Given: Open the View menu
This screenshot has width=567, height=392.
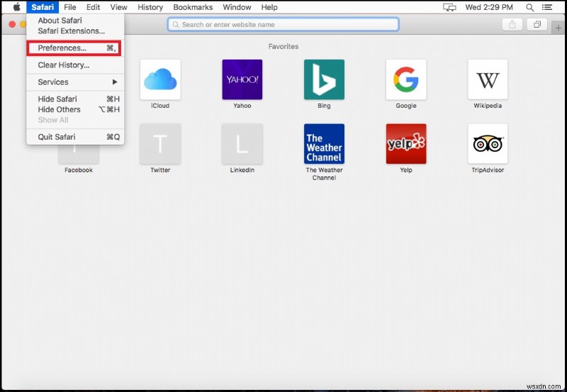Looking at the screenshot, I should coord(118,7).
